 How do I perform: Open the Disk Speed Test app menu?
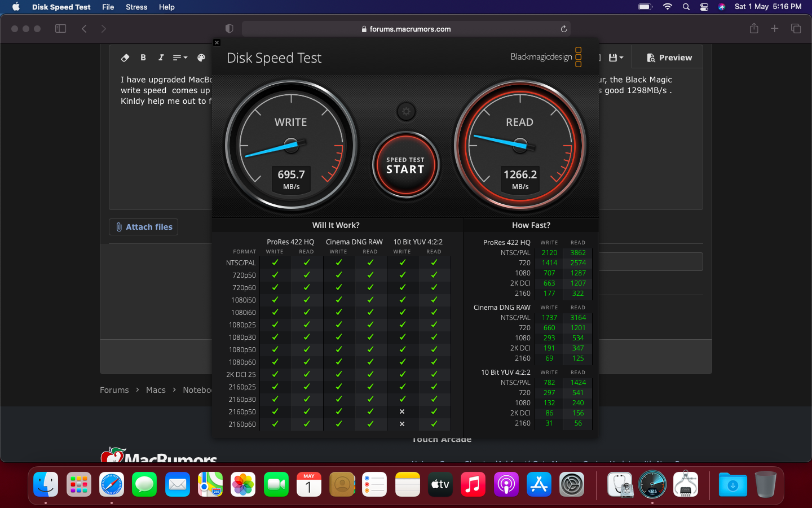(x=61, y=7)
